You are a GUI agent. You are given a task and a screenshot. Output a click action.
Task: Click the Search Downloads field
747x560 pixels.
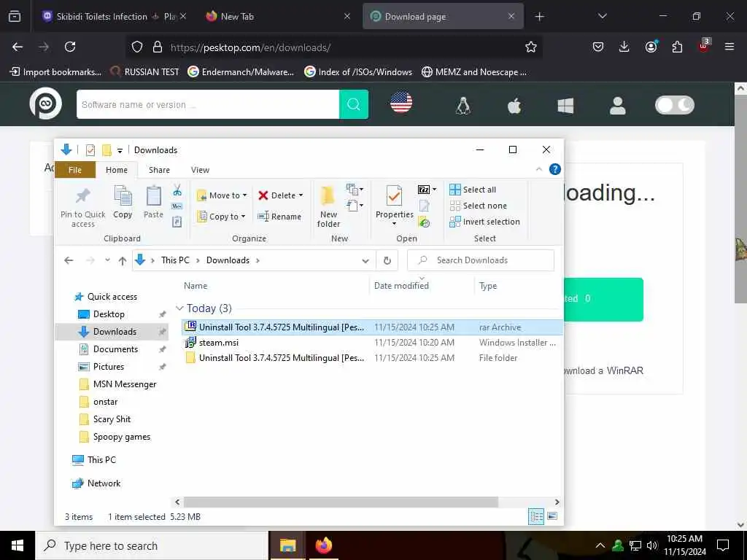click(x=481, y=260)
